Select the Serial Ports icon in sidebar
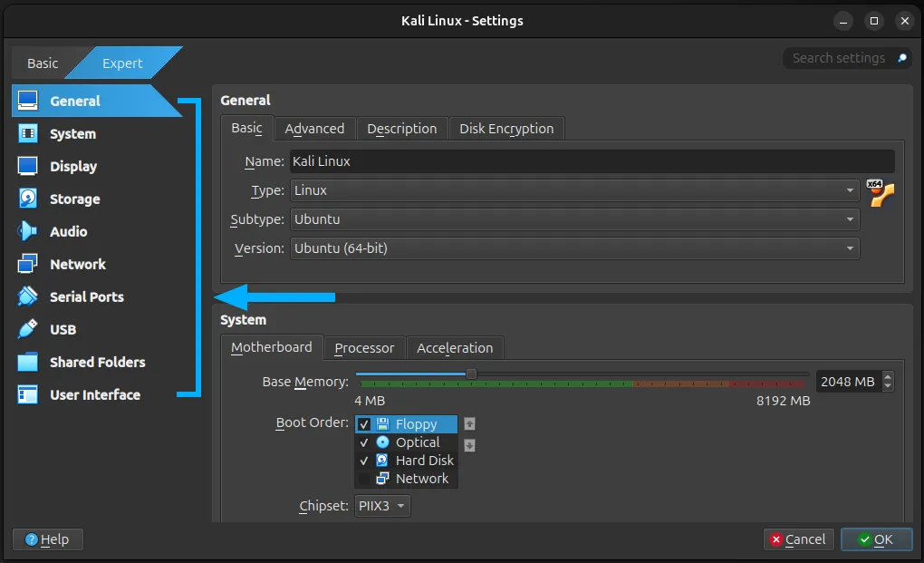Image resolution: width=924 pixels, height=563 pixels. 28,296
